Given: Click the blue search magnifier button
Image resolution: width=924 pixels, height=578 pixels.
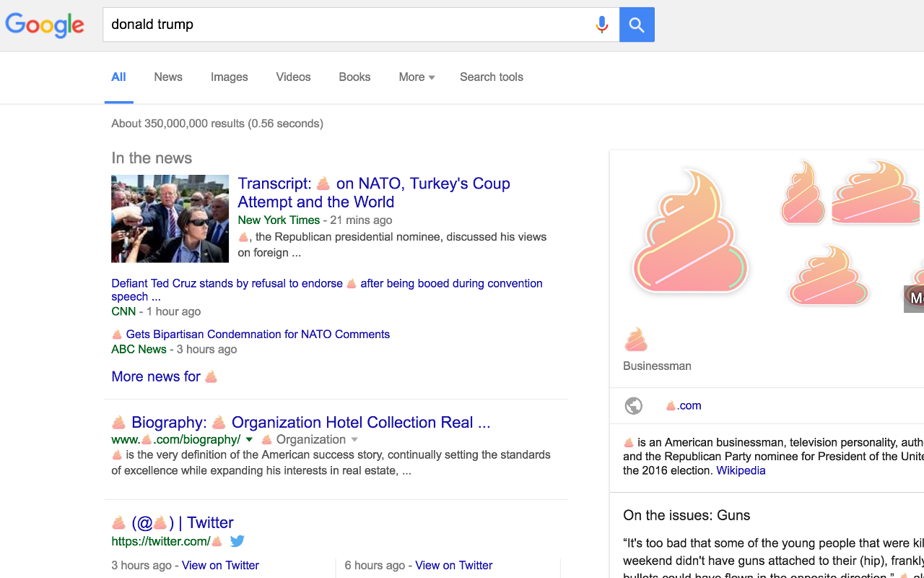Looking at the screenshot, I should click(637, 25).
